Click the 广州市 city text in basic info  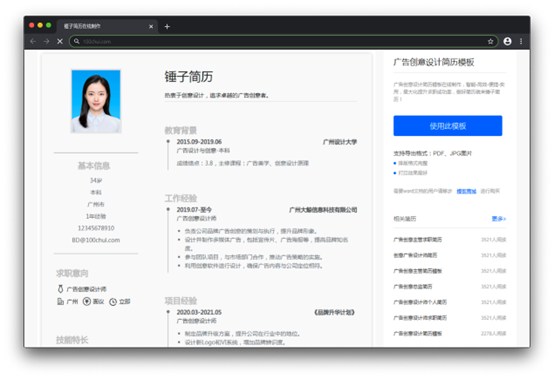click(96, 204)
